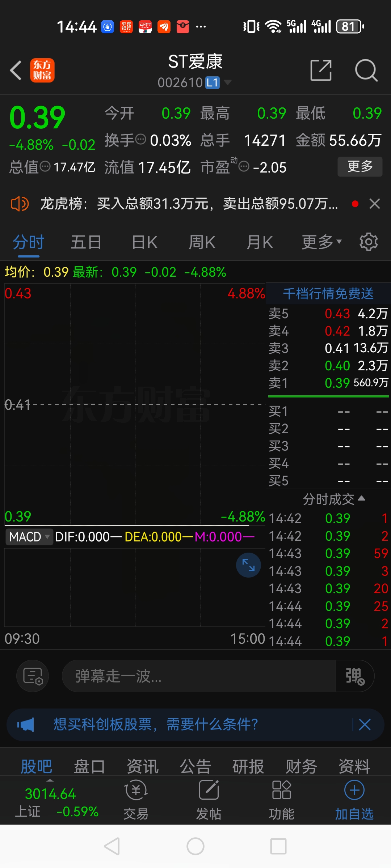Tap the 14:43 trade row with 20
The image size is (391, 868).
click(328, 588)
